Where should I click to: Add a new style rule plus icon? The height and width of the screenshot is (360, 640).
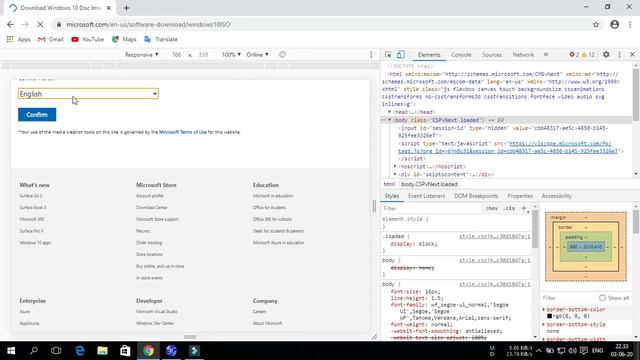click(524, 208)
